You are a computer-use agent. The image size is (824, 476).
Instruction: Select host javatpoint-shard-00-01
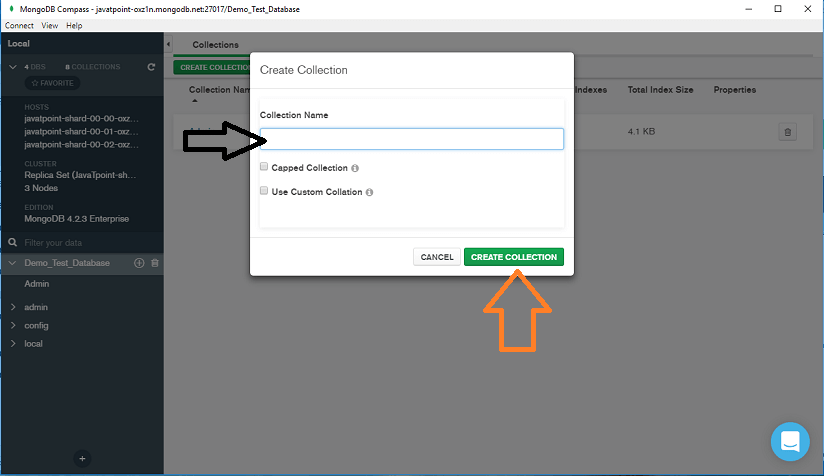pos(81,132)
